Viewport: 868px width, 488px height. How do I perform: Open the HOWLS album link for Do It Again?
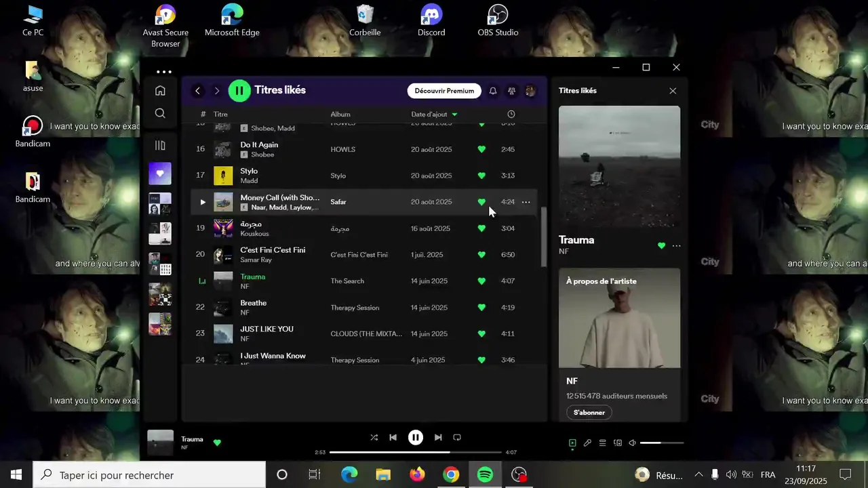pyautogui.click(x=342, y=149)
